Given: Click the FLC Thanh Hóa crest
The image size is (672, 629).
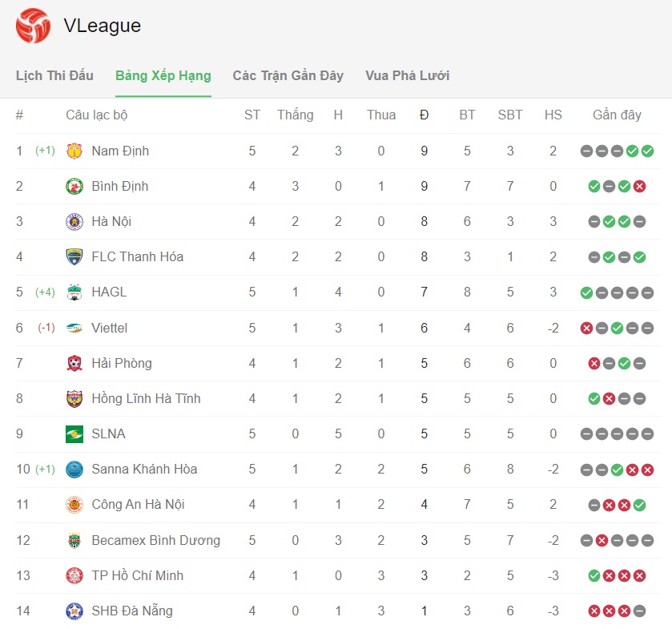Looking at the screenshot, I should coord(75,256).
